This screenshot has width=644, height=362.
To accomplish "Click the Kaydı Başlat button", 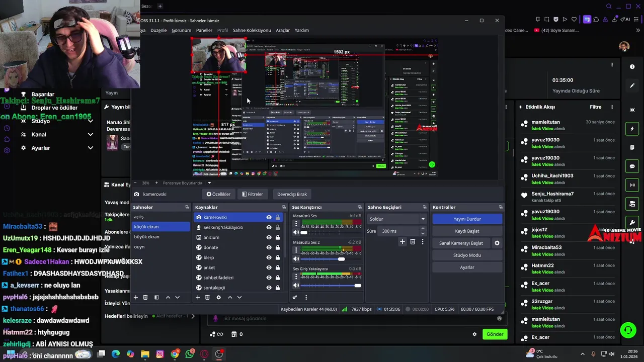I will click(x=467, y=231).
